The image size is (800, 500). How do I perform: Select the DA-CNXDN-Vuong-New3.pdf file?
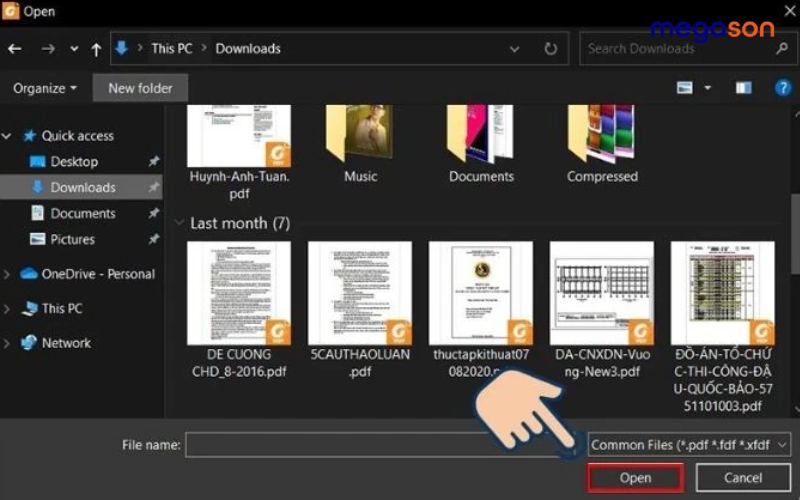coord(602,310)
